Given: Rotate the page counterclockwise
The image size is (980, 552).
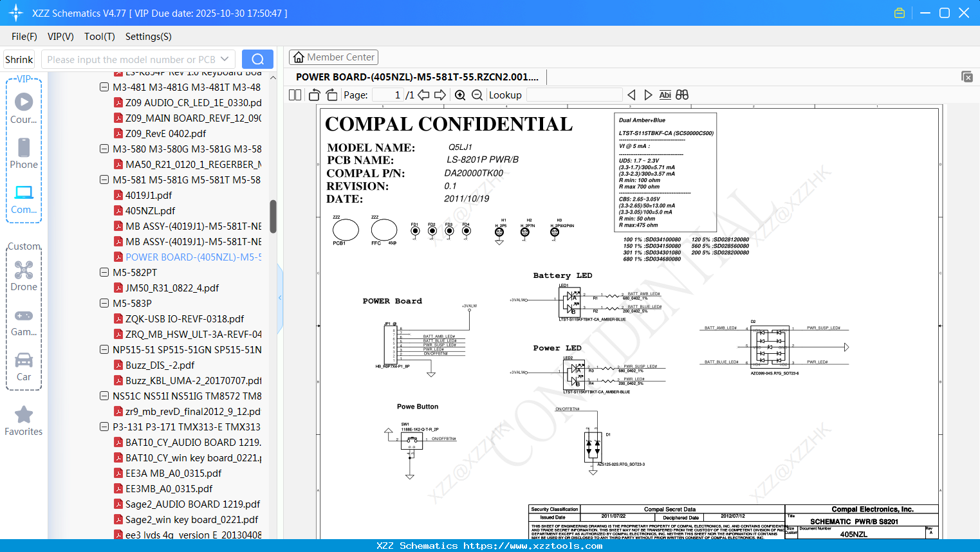Looking at the screenshot, I should point(315,95).
